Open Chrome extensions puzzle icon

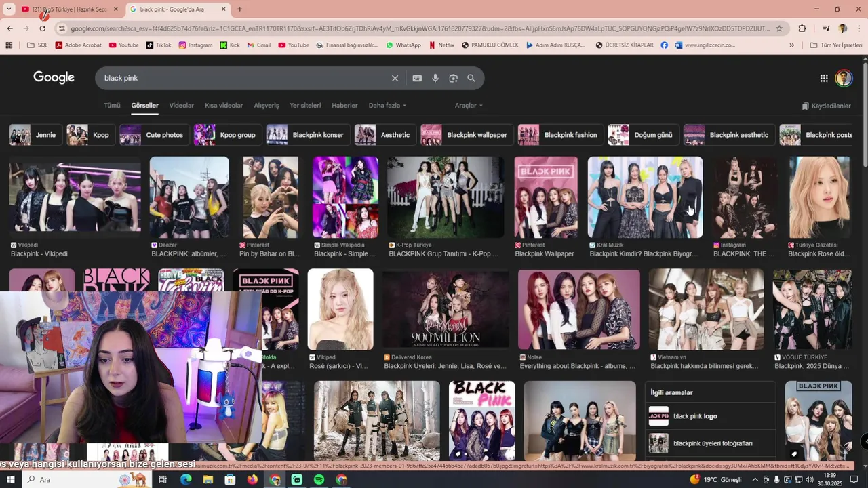[802, 28]
